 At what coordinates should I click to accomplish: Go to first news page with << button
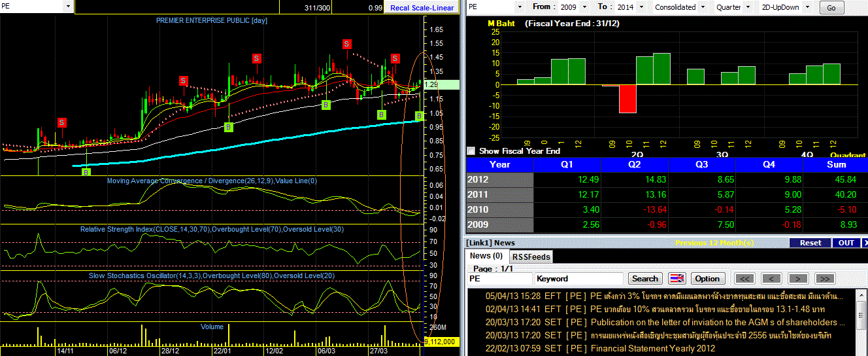(744, 278)
